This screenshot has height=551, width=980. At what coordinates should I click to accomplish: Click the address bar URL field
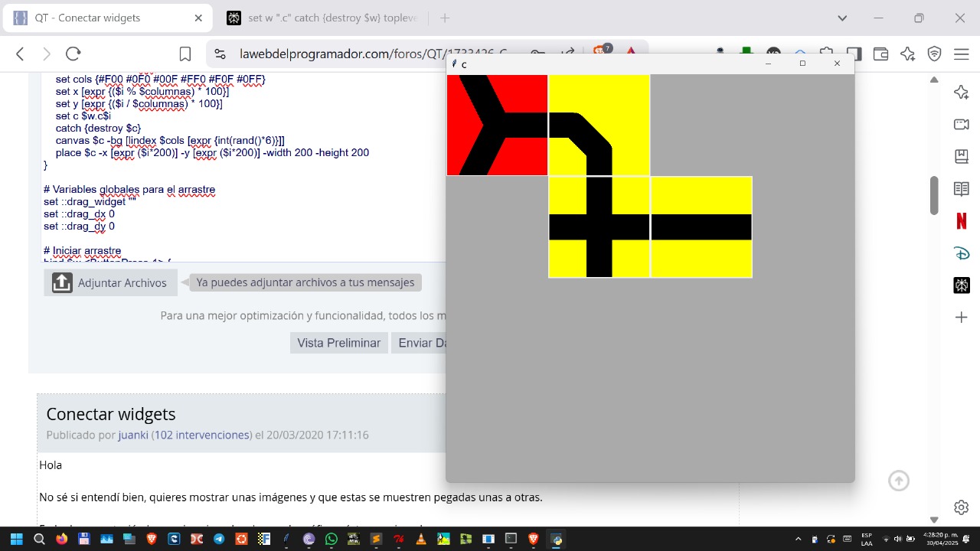[x=373, y=54]
